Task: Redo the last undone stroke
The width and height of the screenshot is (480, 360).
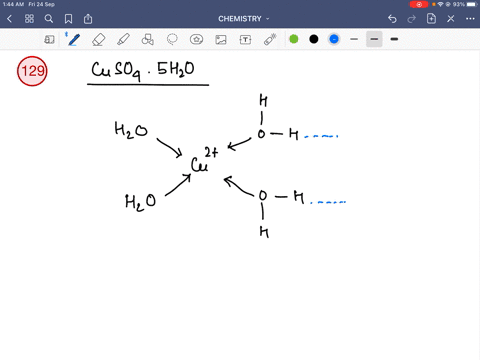Action: pos(412,19)
